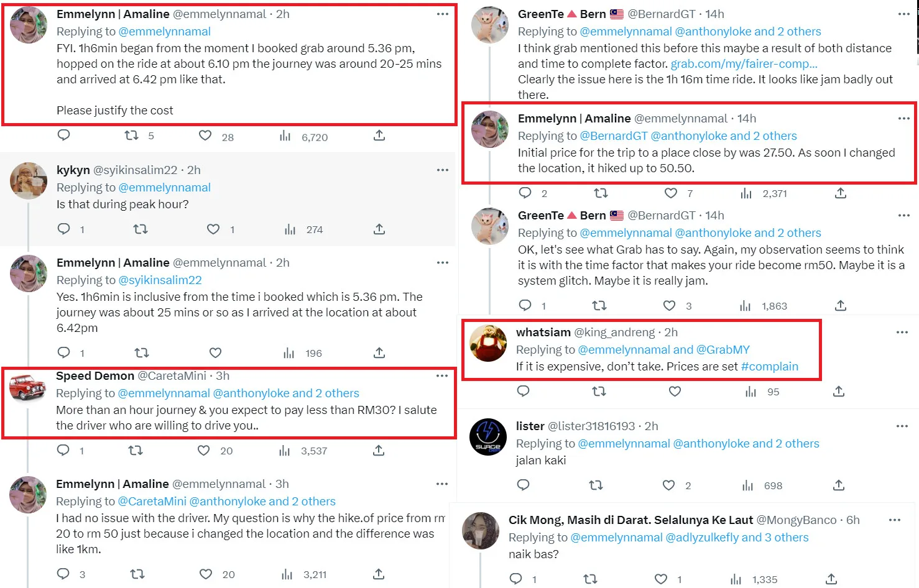Like lister's 'jalan kaki' tweet

tap(668, 485)
